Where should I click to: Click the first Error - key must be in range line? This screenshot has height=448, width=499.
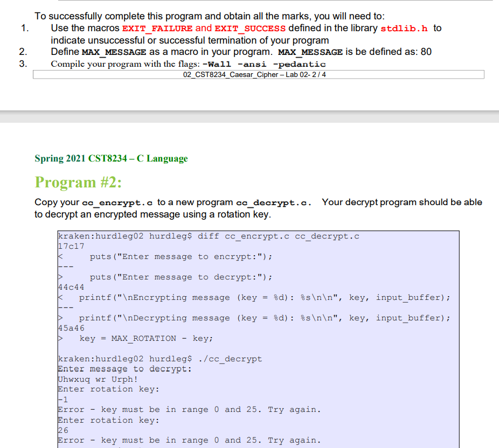189,410
